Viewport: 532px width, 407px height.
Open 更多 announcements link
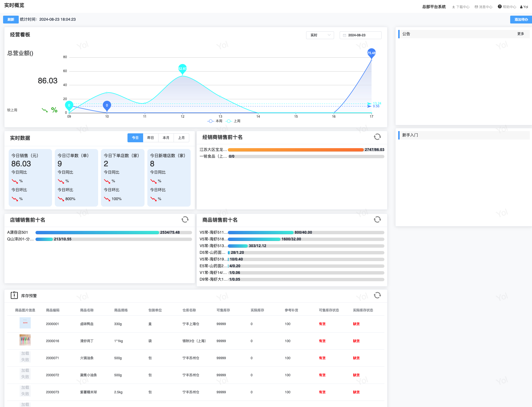tap(520, 34)
